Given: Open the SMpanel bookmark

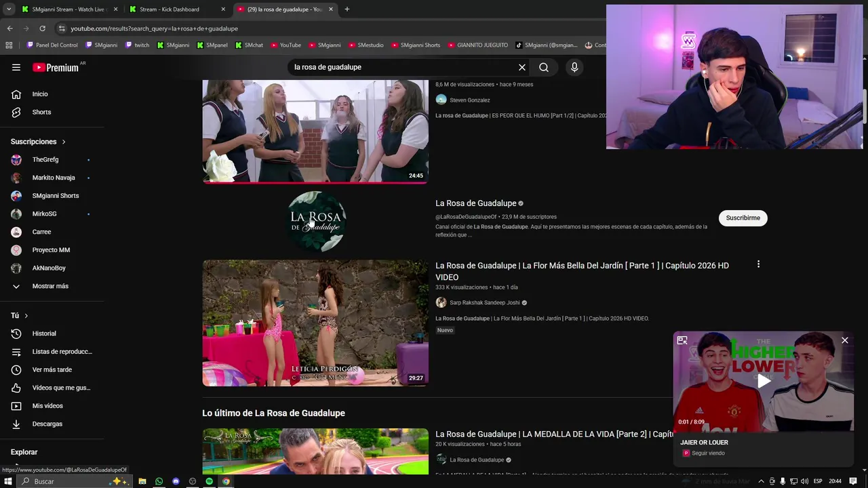Looking at the screenshot, I should pos(212,45).
